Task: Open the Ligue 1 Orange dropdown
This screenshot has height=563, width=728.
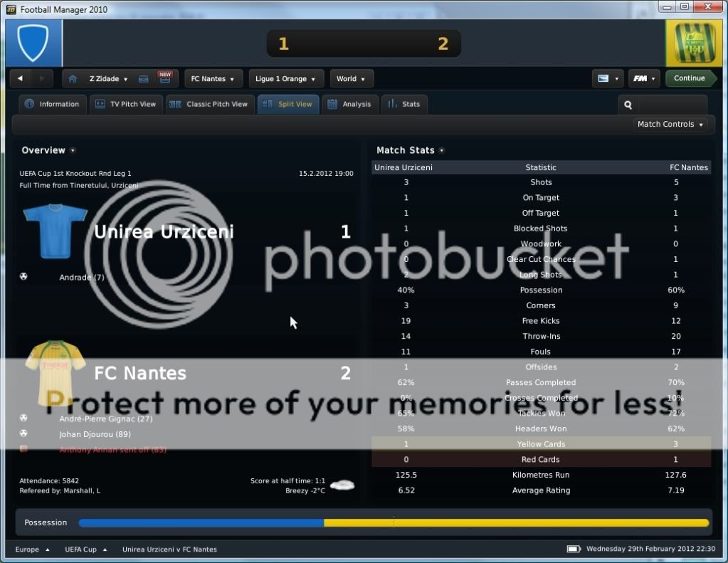Action: tap(286, 79)
